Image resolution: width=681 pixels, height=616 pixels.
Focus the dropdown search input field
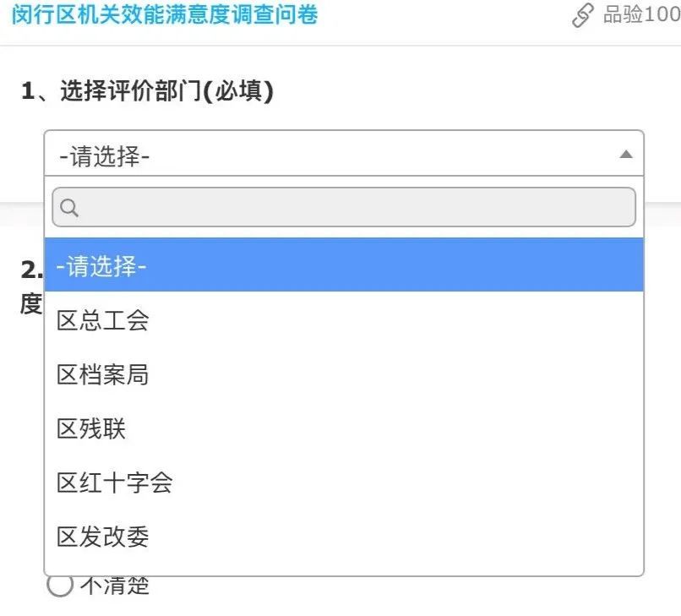coord(355,207)
